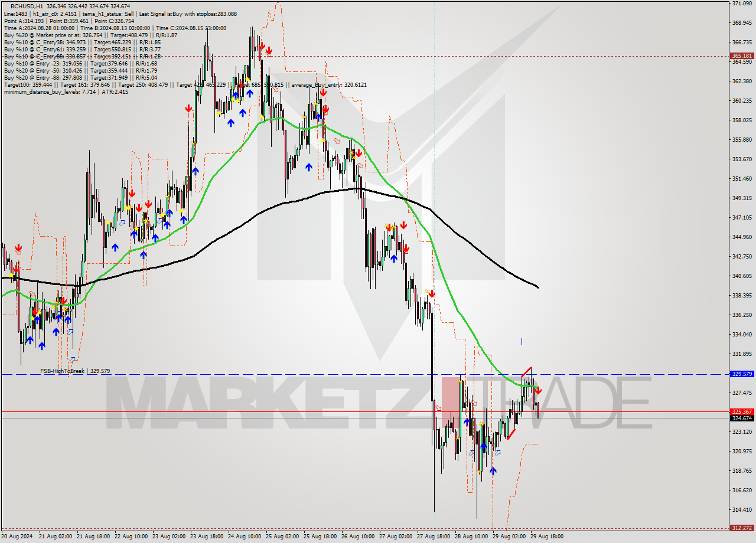Click the '21 Aug 02:00' time axis label
756x543 pixels.
tap(55, 537)
